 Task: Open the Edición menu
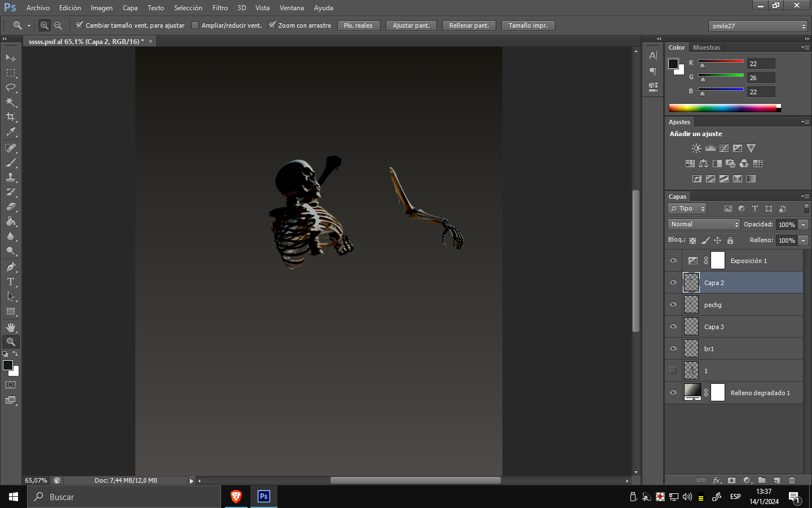click(x=70, y=8)
